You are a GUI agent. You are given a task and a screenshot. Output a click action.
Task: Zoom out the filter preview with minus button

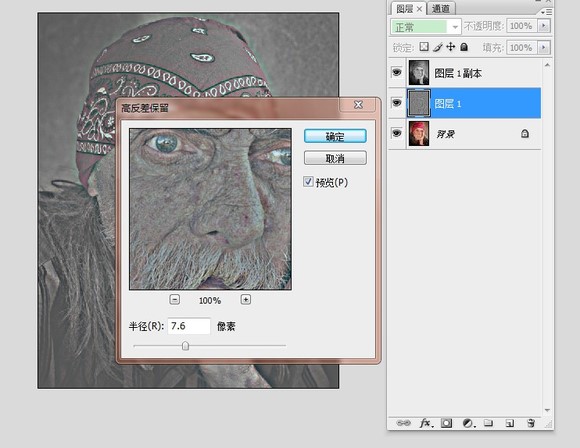175,299
